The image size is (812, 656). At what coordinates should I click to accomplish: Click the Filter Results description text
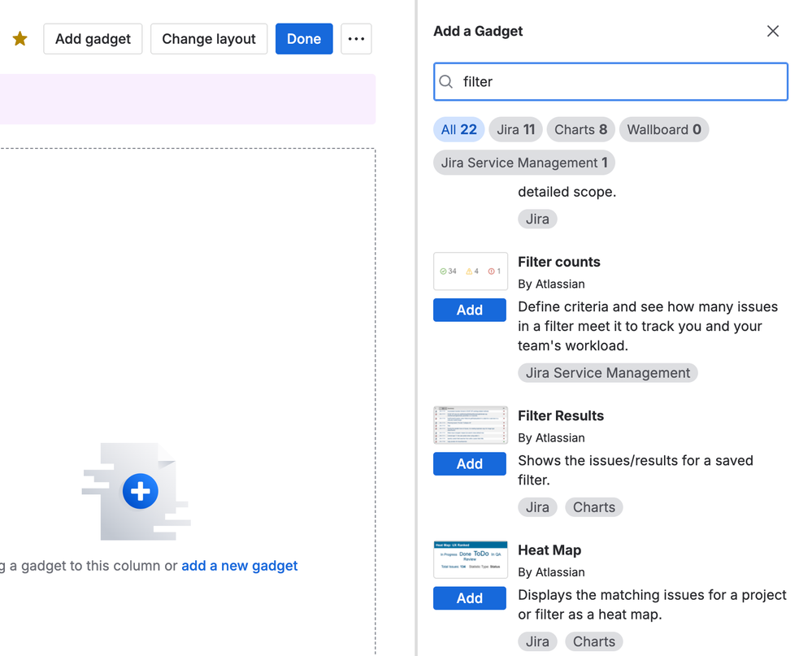pos(636,470)
